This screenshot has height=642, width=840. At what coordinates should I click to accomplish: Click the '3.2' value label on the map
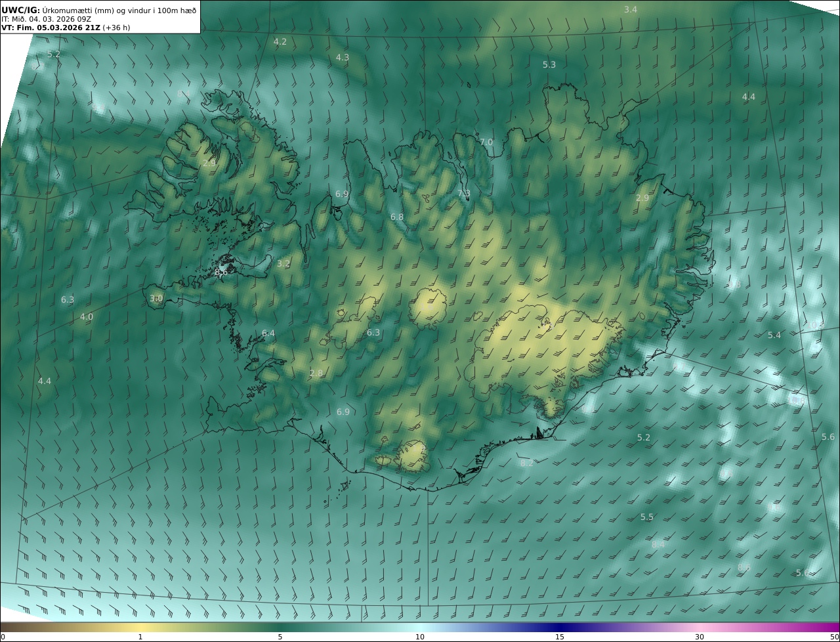[x=283, y=263]
